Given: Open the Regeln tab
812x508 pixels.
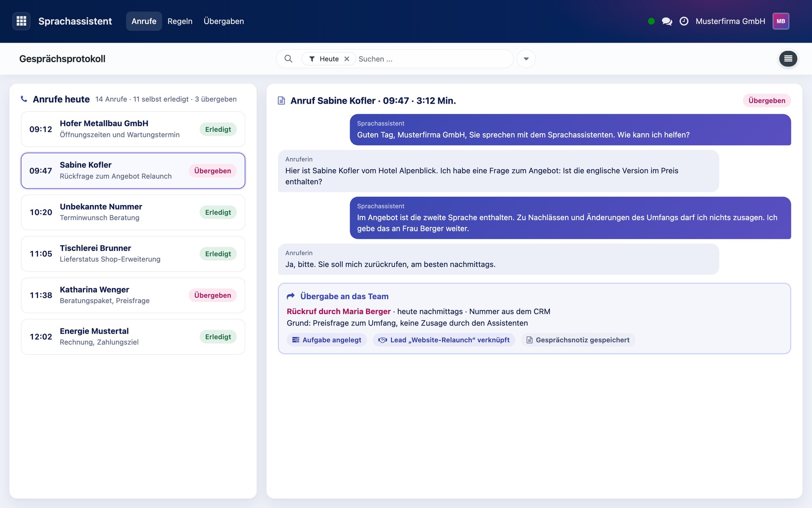Looking at the screenshot, I should (180, 21).
